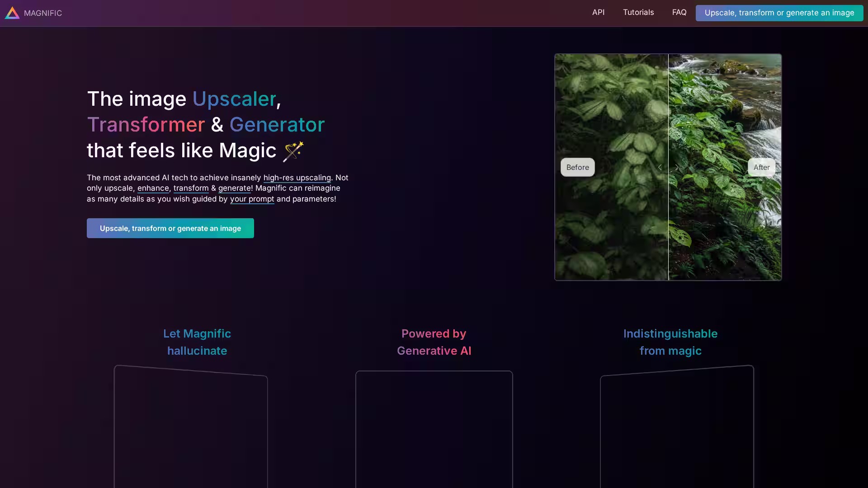The width and height of the screenshot is (868, 488).
Task: Follow the underlined transform link
Action: pyautogui.click(x=191, y=188)
